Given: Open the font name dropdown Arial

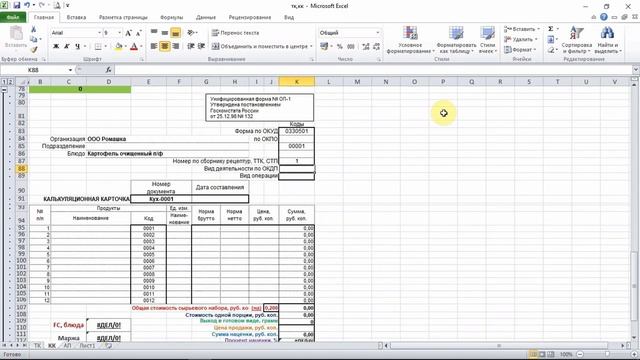Looking at the screenshot, I should (x=99, y=33).
